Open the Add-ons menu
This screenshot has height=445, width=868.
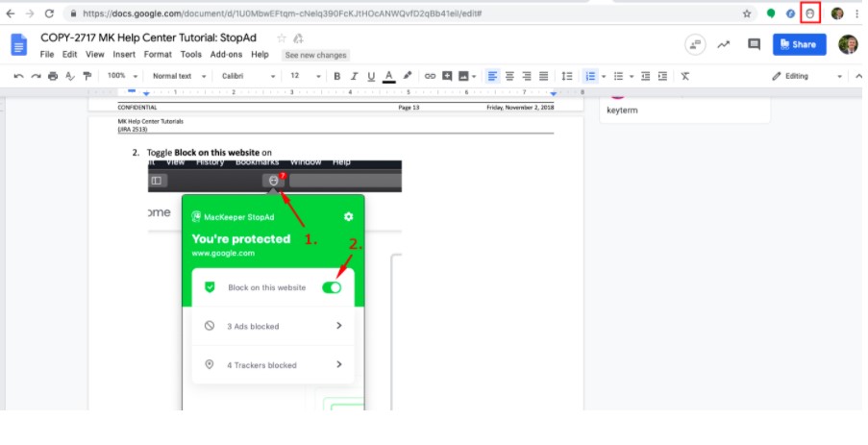click(226, 54)
